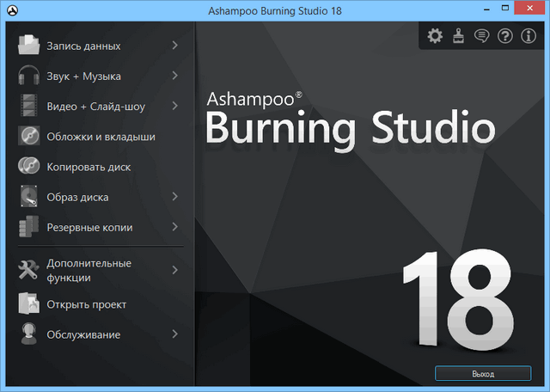The height and width of the screenshot is (392, 550).
Task: Click the paintbrush theme icon
Action: 459,35
